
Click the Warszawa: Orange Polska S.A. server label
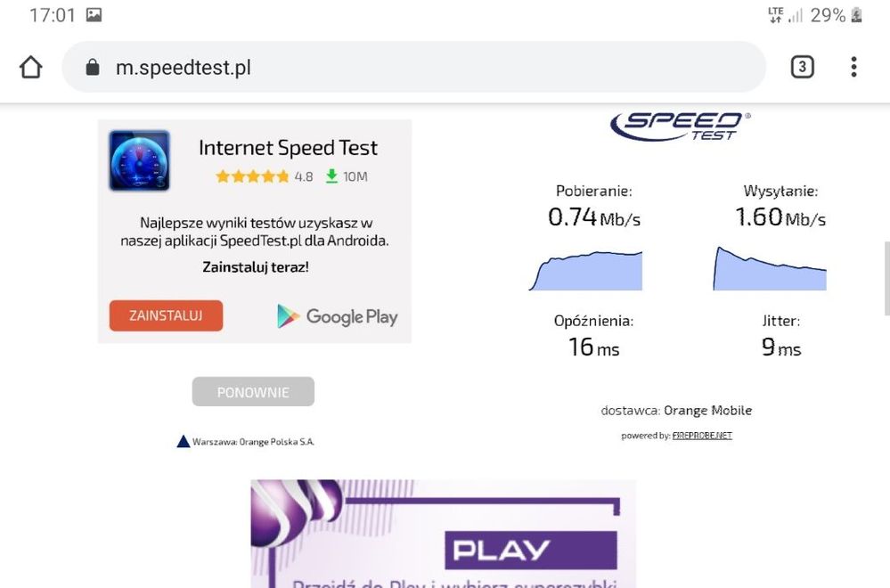254,440
